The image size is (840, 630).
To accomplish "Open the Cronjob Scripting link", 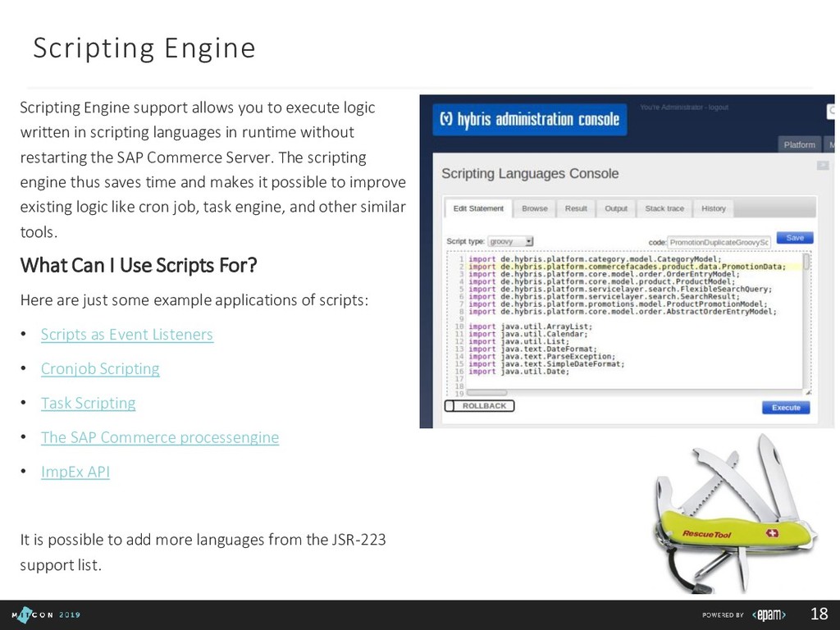I will [x=100, y=368].
